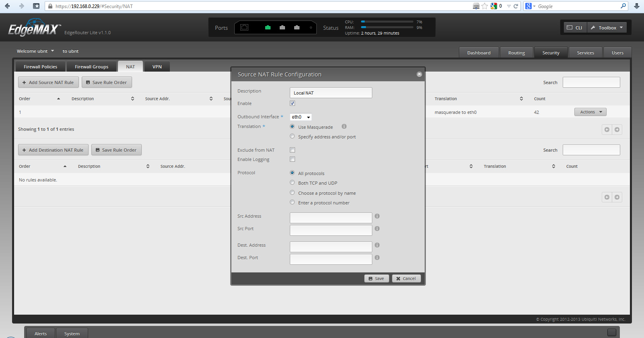
Task: Open the Services tab
Action: (x=586, y=53)
